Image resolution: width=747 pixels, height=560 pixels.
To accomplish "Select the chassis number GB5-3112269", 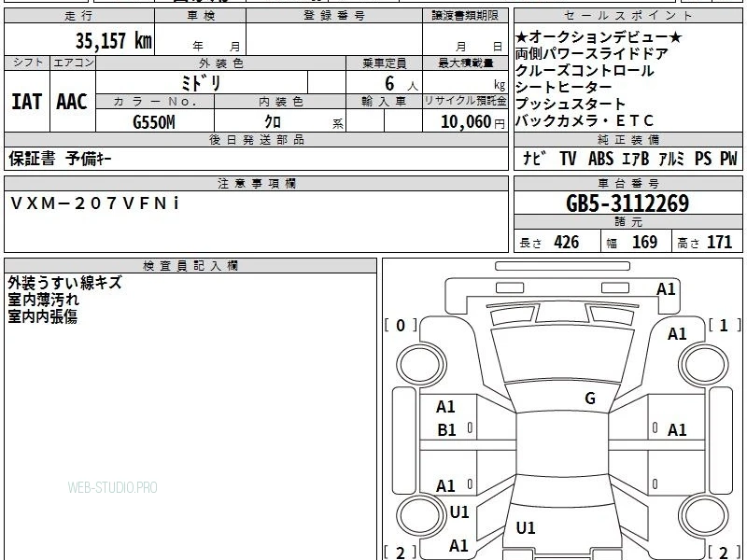I will pyautogui.click(x=627, y=203).
